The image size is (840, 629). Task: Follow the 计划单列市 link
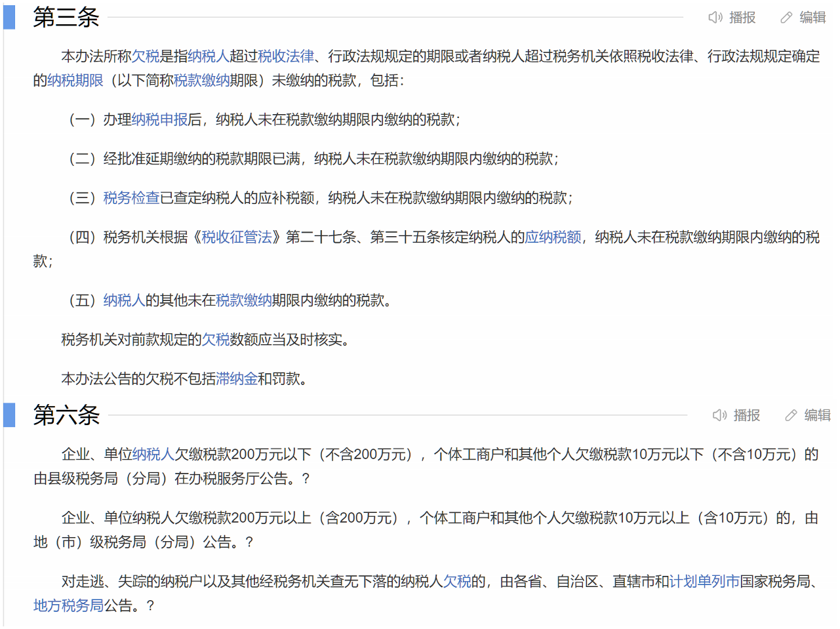pos(704,582)
